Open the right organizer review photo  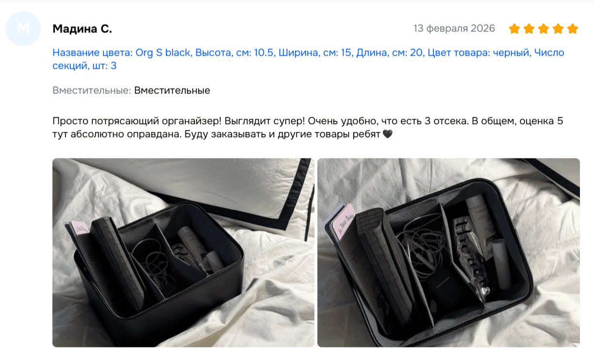pyautogui.click(x=448, y=253)
